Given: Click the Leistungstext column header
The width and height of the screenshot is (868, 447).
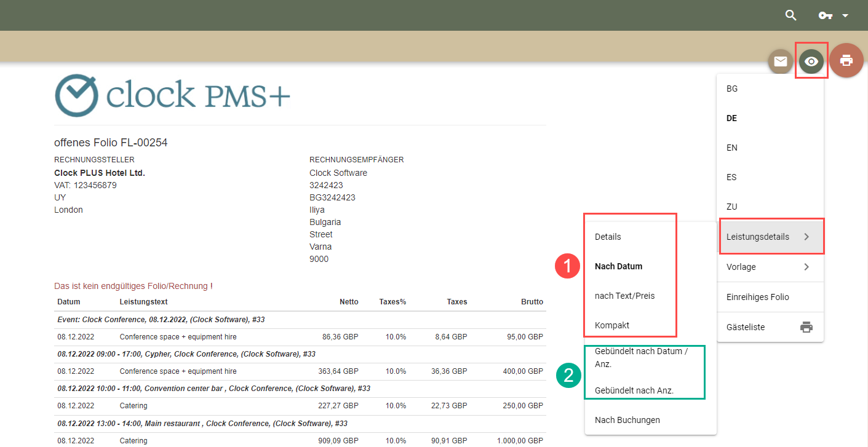Looking at the screenshot, I should [144, 302].
